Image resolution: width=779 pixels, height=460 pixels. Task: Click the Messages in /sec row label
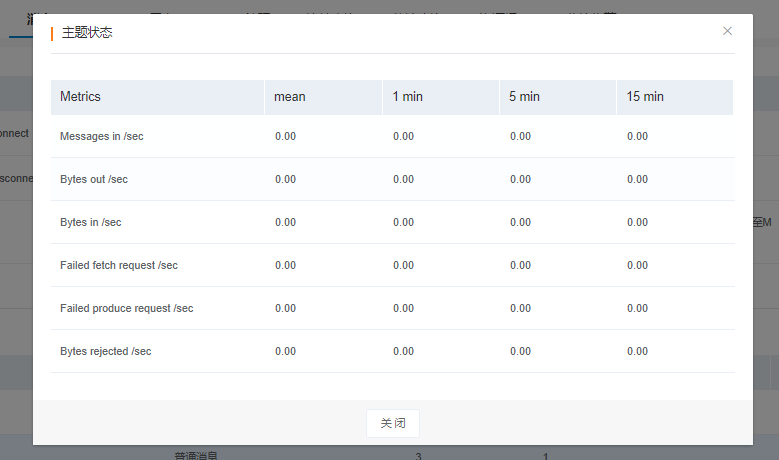click(x=102, y=136)
